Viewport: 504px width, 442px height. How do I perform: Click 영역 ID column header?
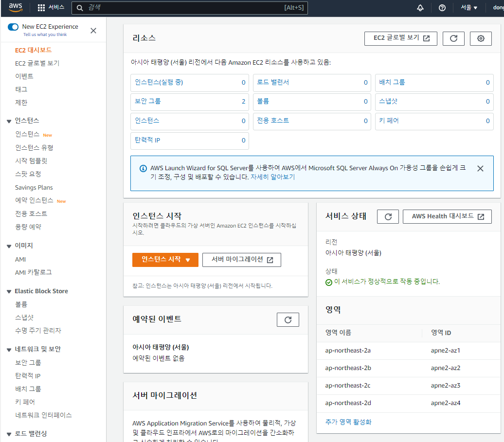pos(441,333)
